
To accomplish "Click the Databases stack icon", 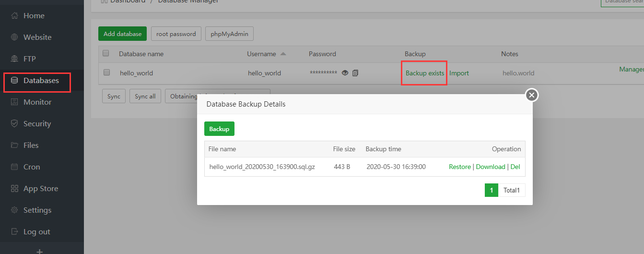I will pyautogui.click(x=14, y=80).
